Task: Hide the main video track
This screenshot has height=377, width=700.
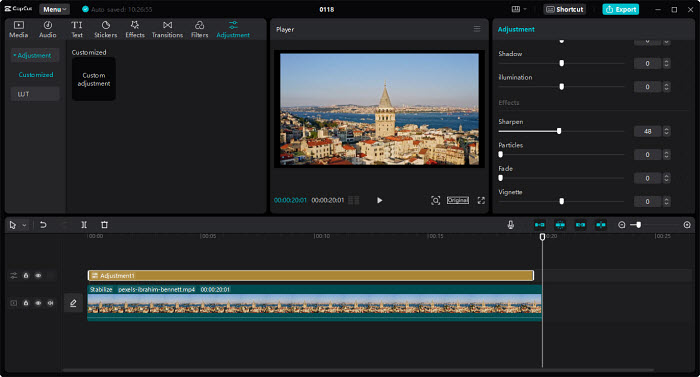Action: [38, 303]
